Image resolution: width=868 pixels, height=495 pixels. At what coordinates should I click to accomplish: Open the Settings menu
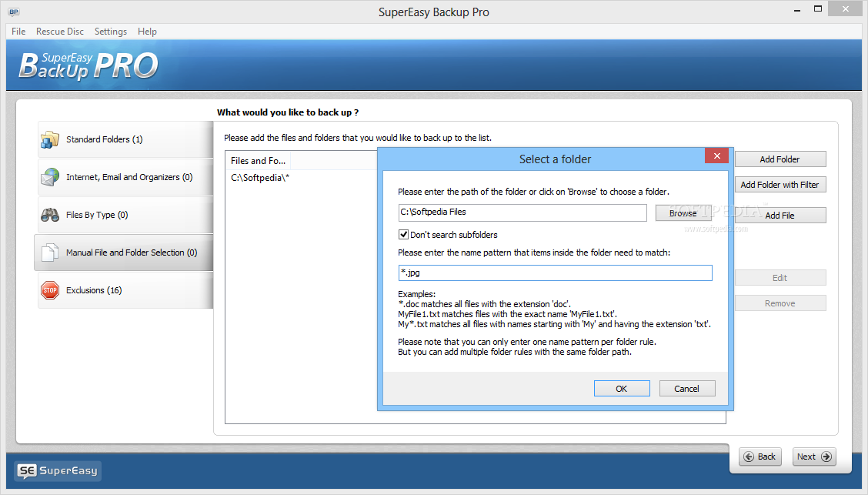(x=111, y=32)
